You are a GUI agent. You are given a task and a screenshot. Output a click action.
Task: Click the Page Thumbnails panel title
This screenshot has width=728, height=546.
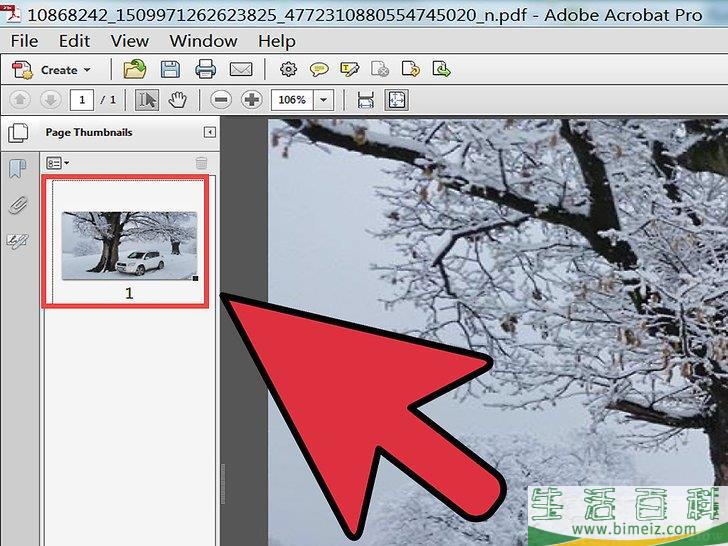click(x=89, y=132)
